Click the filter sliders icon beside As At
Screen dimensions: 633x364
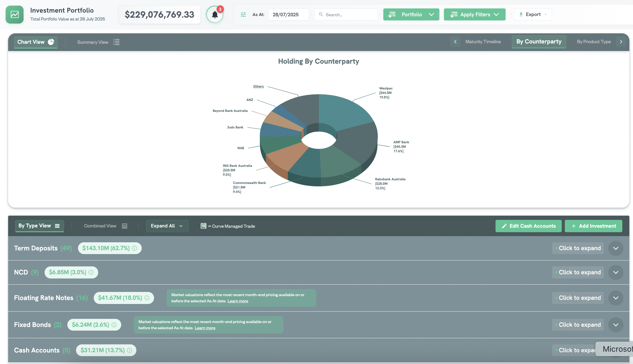click(243, 15)
